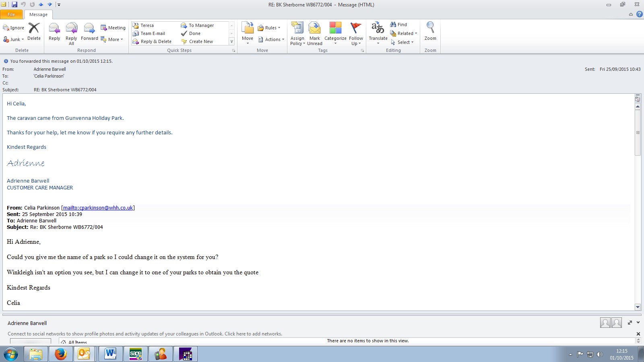
Task: Switch to the Message ribbon tab
Action: click(38, 14)
